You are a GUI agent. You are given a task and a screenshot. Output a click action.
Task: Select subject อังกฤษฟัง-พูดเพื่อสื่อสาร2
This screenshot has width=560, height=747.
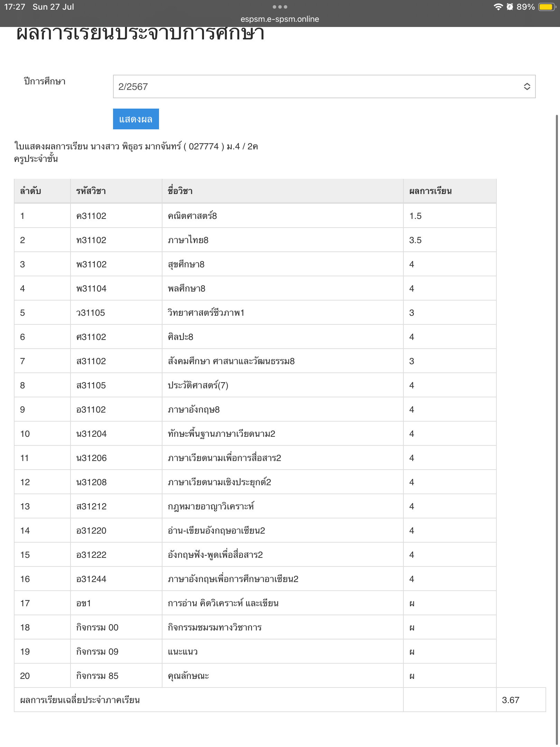click(x=215, y=555)
